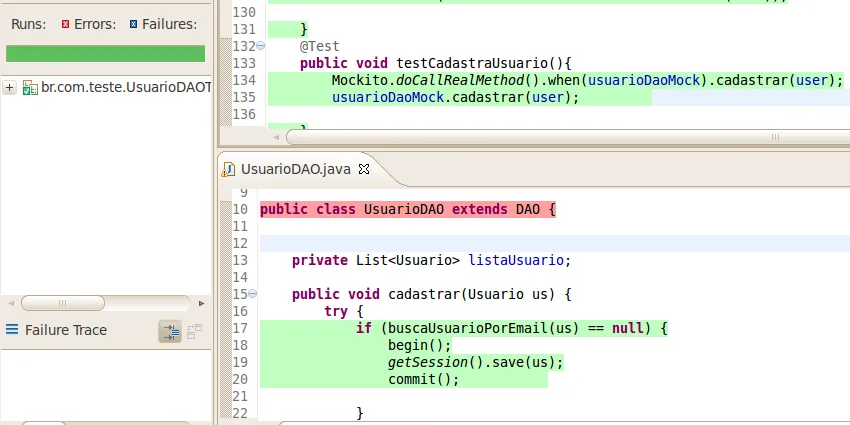Click the green JUnit progress bar
This screenshot has height=425, width=850.
point(105,53)
